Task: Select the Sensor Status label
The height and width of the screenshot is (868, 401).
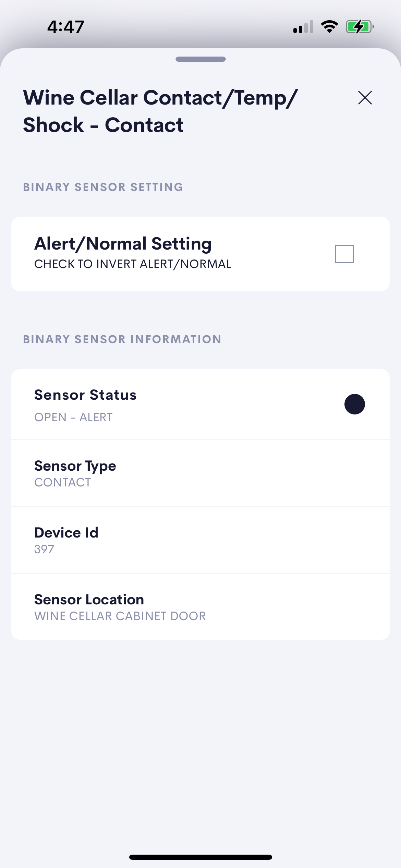Action: (x=85, y=395)
